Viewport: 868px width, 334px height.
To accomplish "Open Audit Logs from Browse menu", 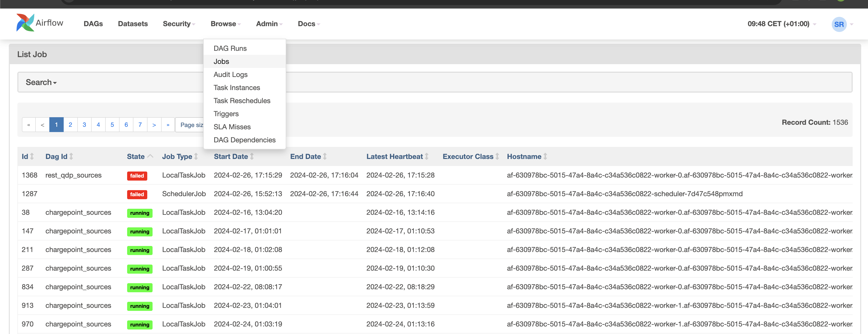I will [x=245, y=74].
